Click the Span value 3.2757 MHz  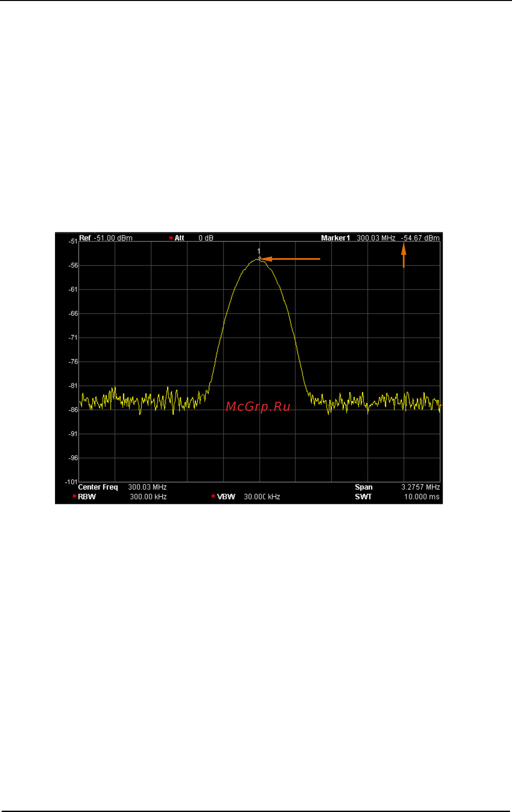421,487
